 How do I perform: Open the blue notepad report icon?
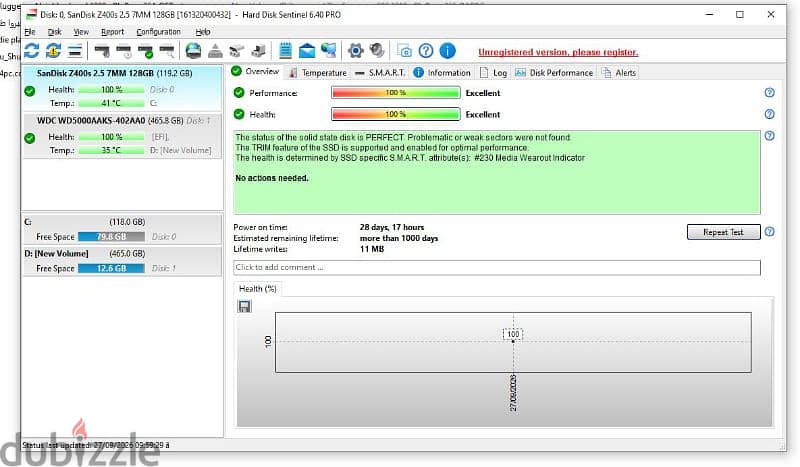point(286,51)
